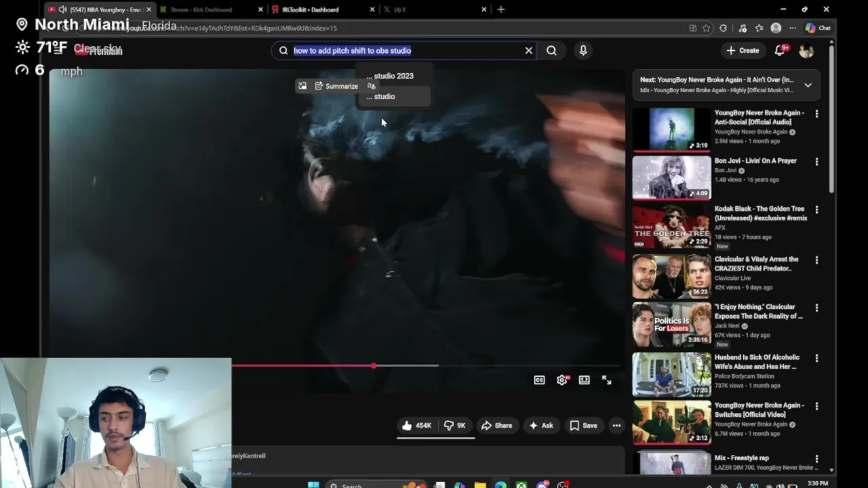Open the Xbox app from the taskbar
This screenshot has height=488, width=868.
click(x=521, y=485)
